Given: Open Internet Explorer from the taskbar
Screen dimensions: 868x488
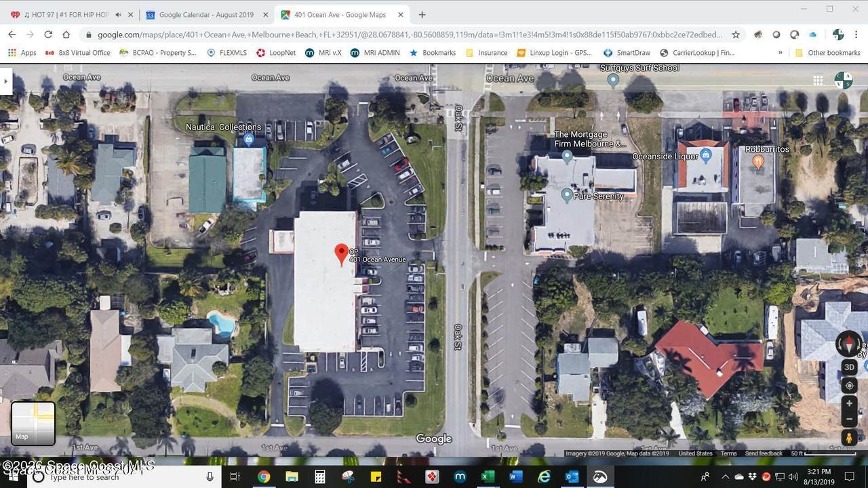Looking at the screenshot, I should pos(544,477).
